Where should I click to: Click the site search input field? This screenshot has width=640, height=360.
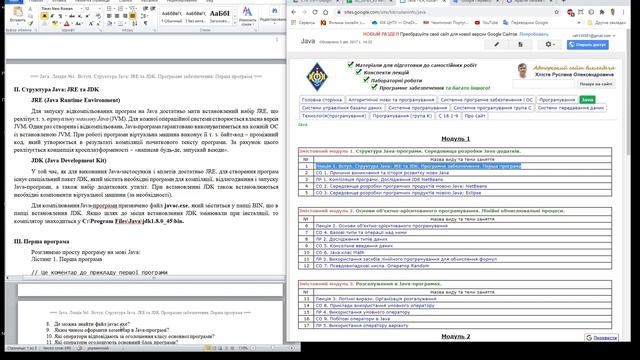[x=544, y=84]
